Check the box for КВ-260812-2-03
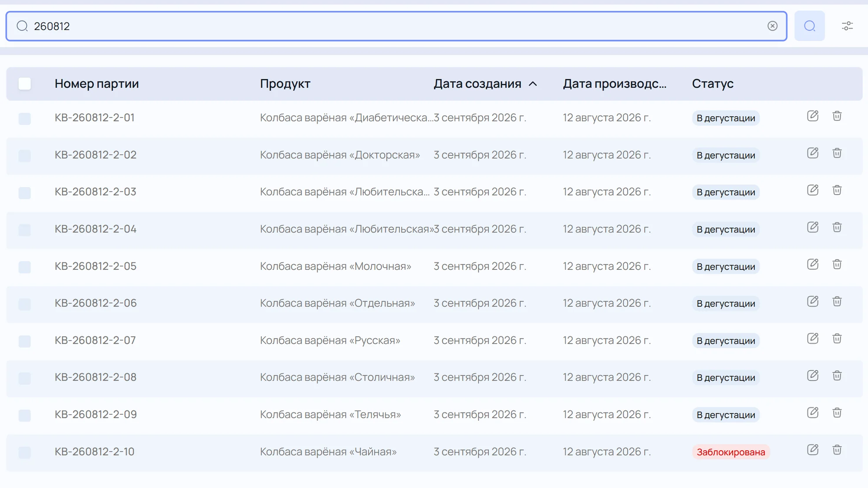 25,193
